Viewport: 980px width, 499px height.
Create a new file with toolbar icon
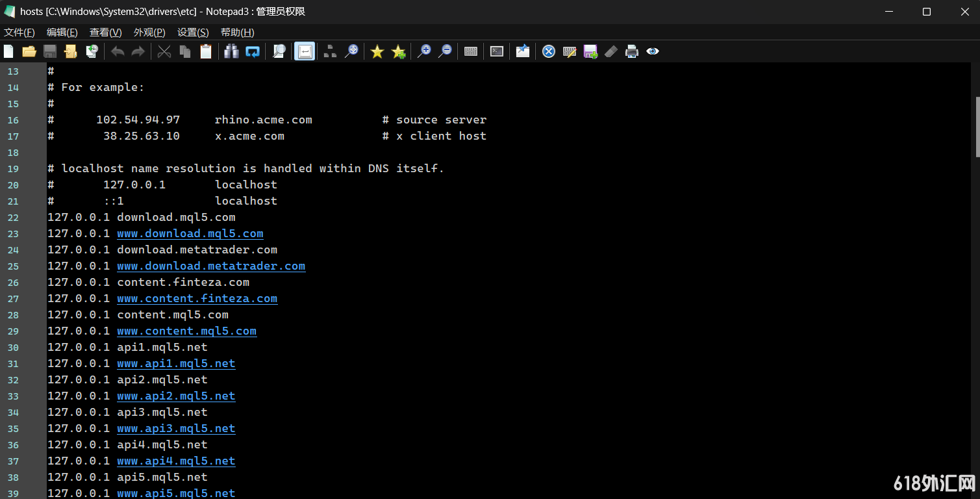click(8, 51)
